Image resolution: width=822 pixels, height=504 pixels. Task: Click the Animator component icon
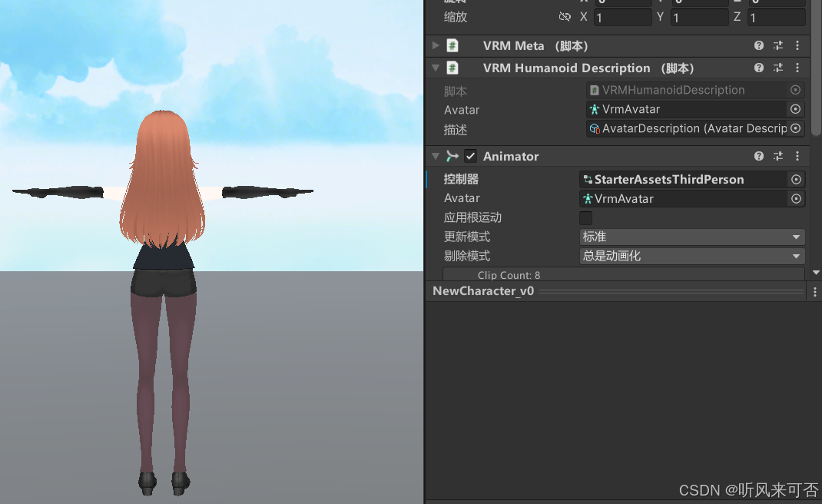pos(452,156)
